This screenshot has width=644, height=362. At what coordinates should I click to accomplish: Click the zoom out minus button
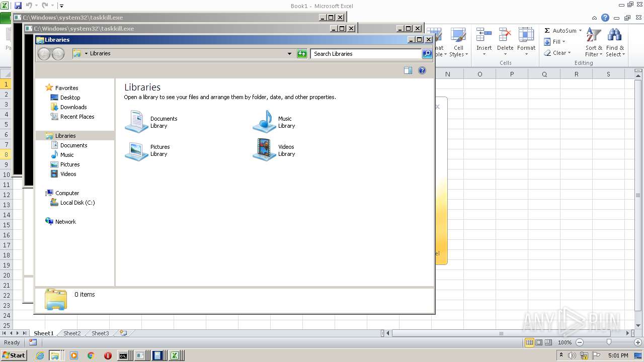point(579,342)
